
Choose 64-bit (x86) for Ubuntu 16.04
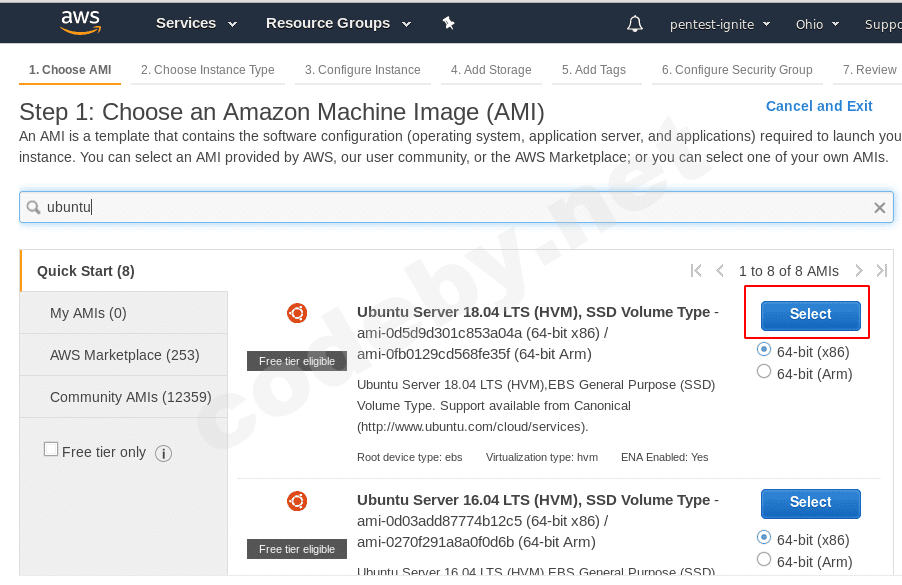(765, 538)
